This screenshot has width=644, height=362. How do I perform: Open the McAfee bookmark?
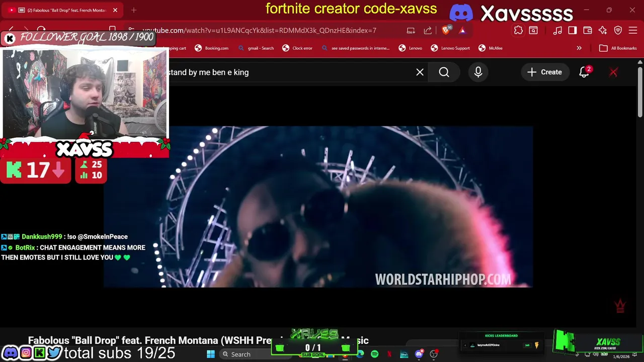491,48
